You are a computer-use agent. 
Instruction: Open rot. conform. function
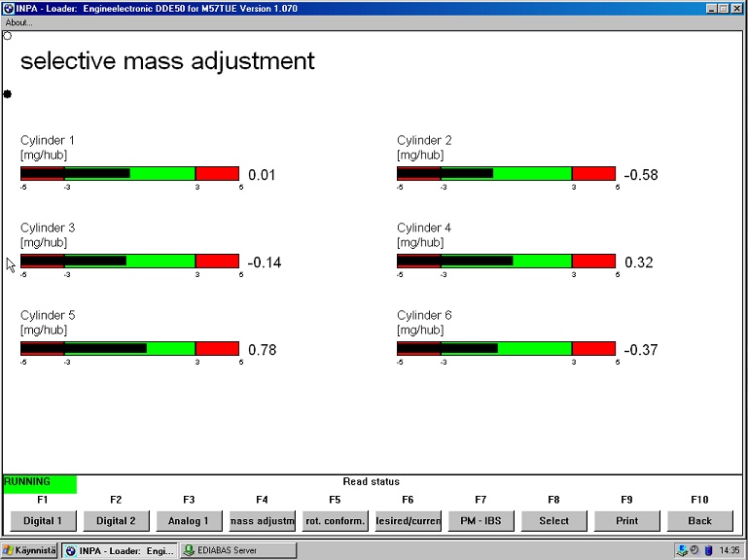pos(335,521)
